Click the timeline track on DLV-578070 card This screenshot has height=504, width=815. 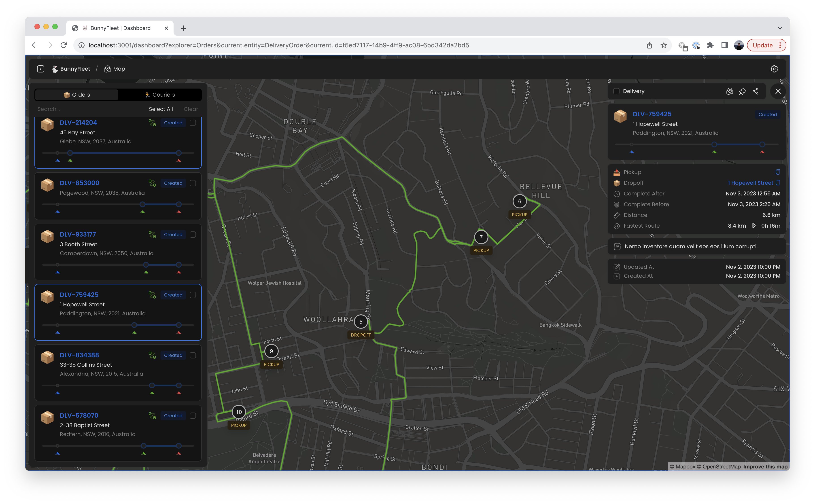118,446
